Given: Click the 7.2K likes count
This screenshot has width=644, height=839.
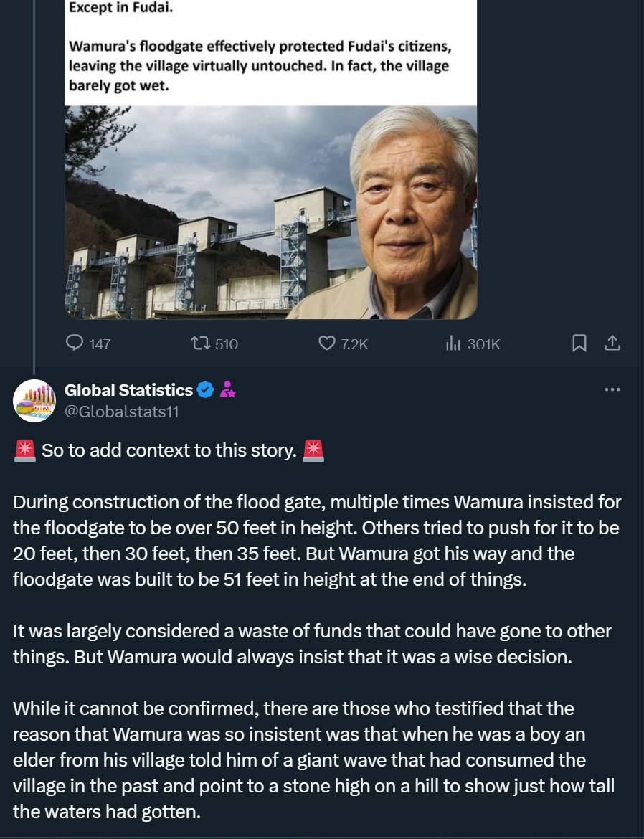Looking at the screenshot, I should [x=354, y=344].
